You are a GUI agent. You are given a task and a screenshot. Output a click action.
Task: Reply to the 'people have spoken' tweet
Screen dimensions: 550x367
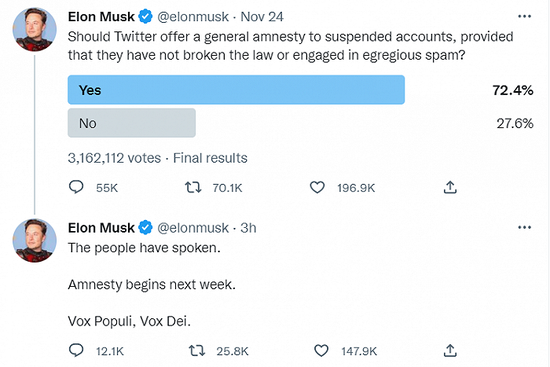coord(76,350)
